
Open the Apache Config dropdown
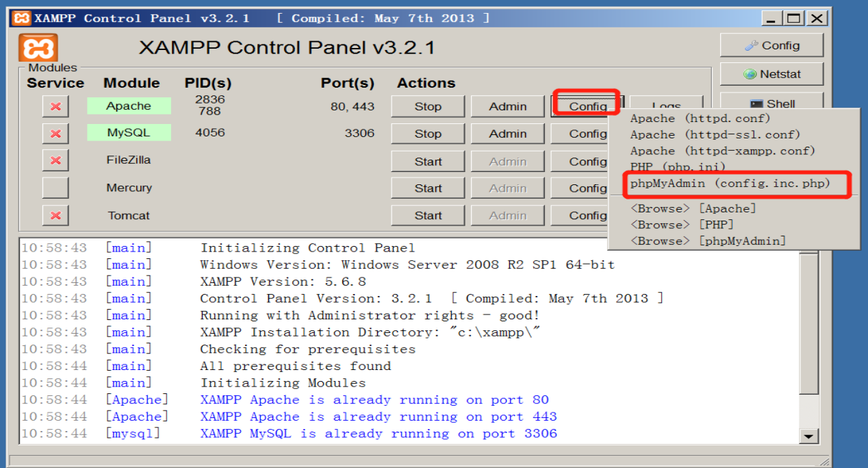pos(587,106)
